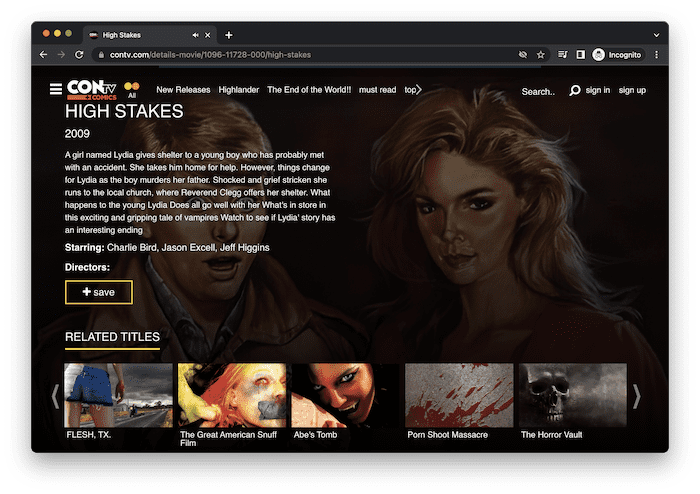Open 'top' menu item
This screenshot has width=700, height=494.
tap(410, 90)
